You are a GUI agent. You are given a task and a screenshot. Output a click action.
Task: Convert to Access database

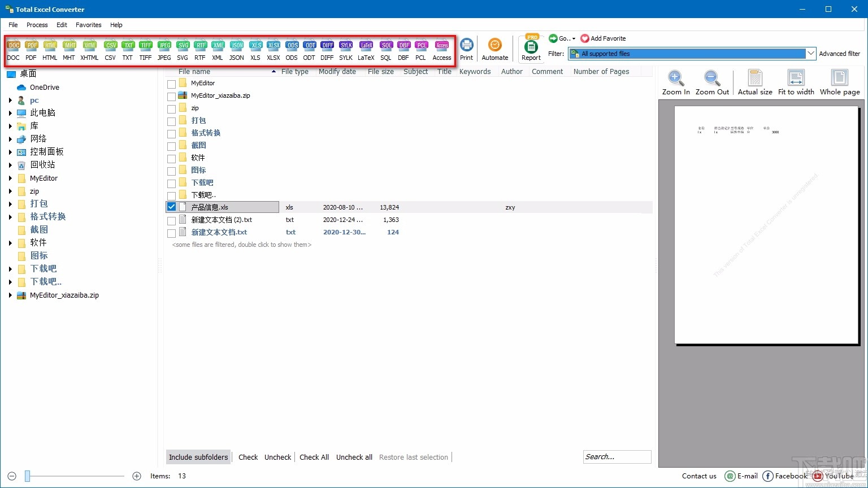[442, 50]
